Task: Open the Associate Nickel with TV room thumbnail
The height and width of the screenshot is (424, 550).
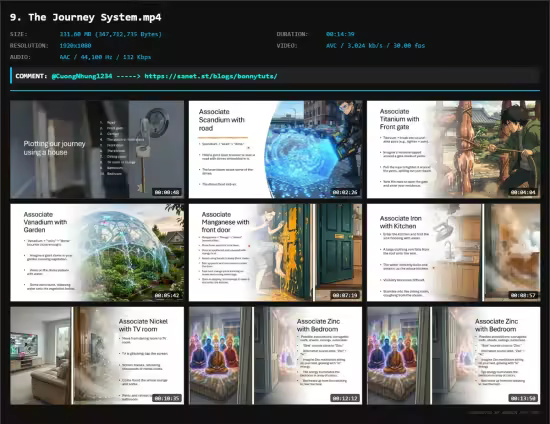Action: click(x=97, y=356)
